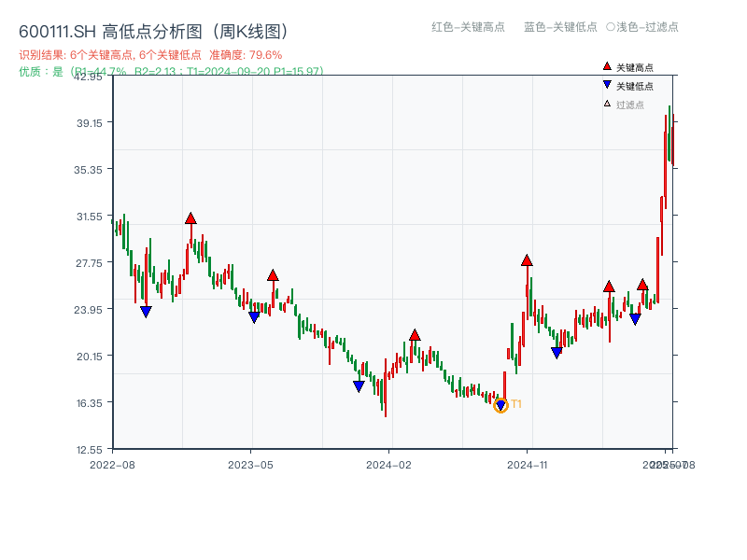Click the orange T1 circle marker on the chart

click(500, 405)
